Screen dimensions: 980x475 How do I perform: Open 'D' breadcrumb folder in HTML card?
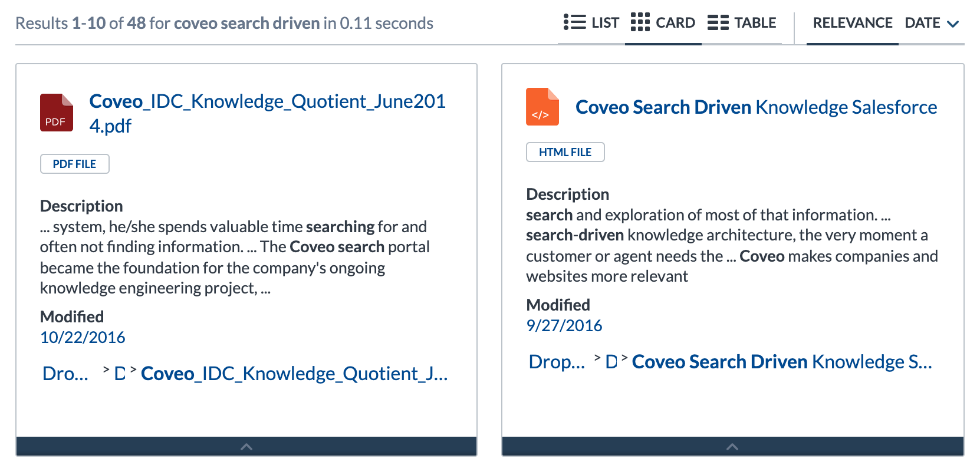coord(611,362)
